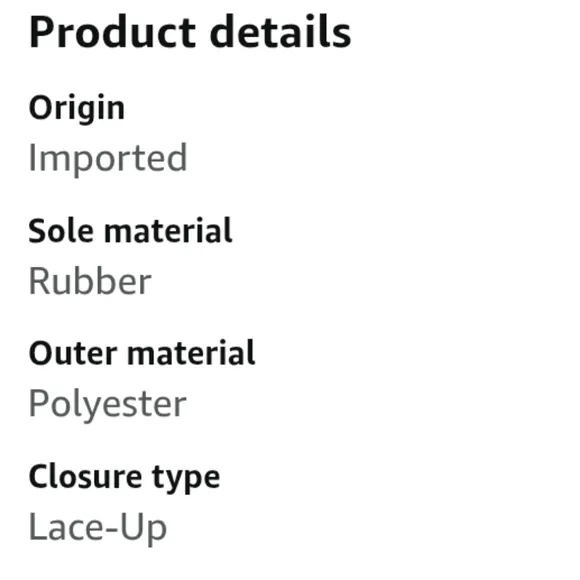This screenshot has width=580, height=580.
Task: Click the Rubber sole value
Action: (x=90, y=281)
